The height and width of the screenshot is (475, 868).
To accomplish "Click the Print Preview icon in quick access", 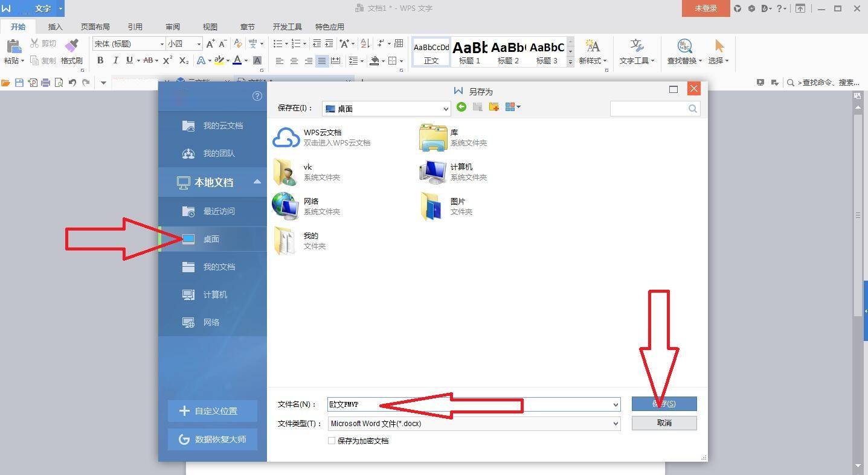I will coord(59,83).
